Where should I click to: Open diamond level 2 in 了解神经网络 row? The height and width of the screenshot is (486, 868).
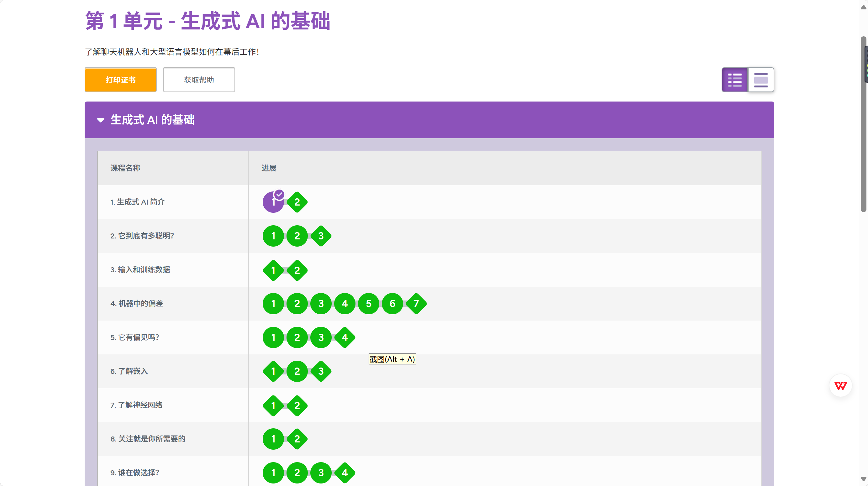[297, 405]
